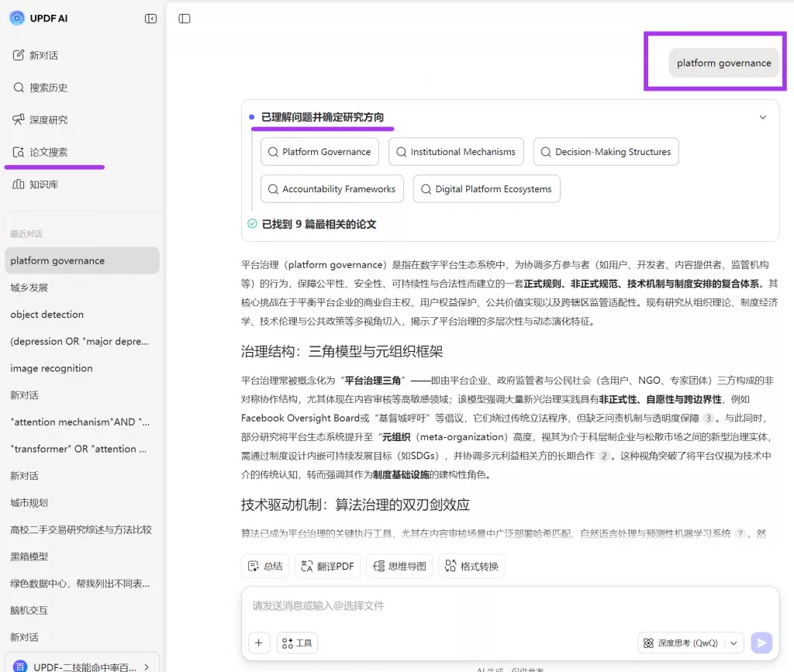Toggle the chat area side panel icon
Image resolution: width=794 pixels, height=672 pixels.
click(x=184, y=18)
